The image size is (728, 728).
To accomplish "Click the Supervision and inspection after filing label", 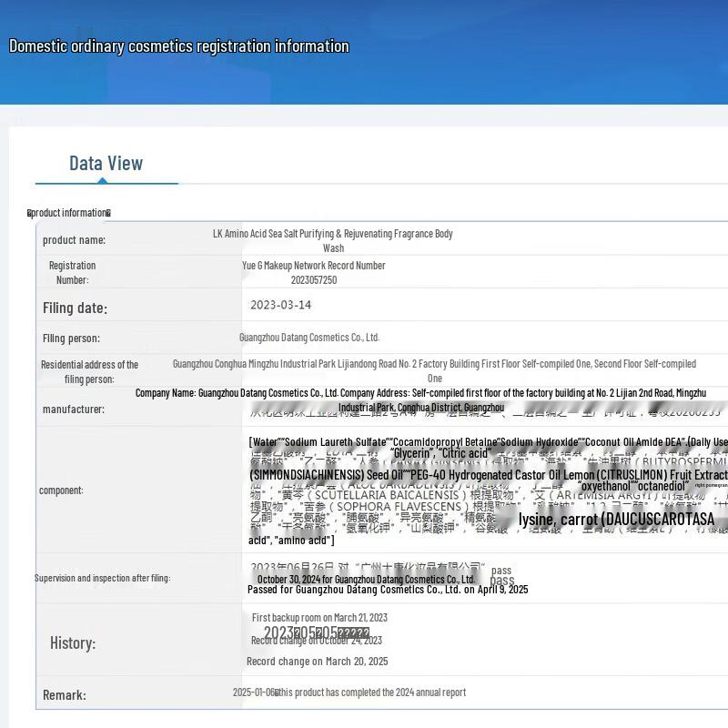I will point(102,578).
